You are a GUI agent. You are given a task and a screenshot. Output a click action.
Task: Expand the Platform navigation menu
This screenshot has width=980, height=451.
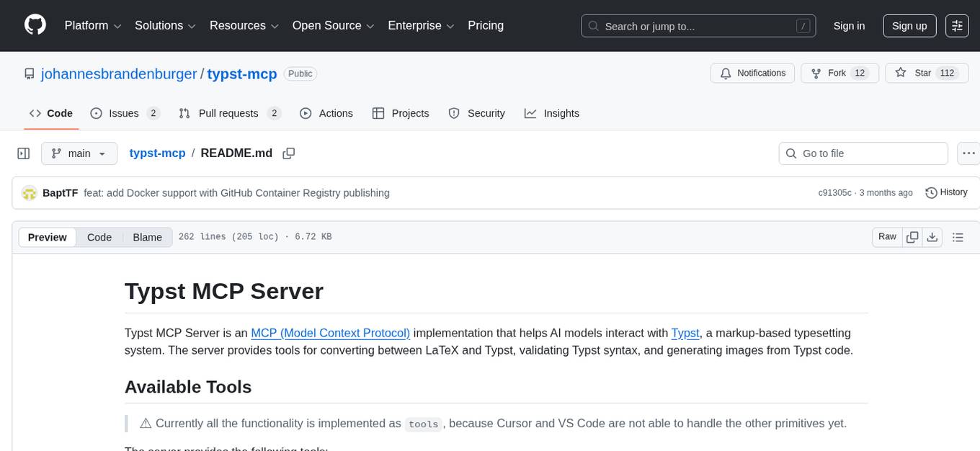coord(93,25)
